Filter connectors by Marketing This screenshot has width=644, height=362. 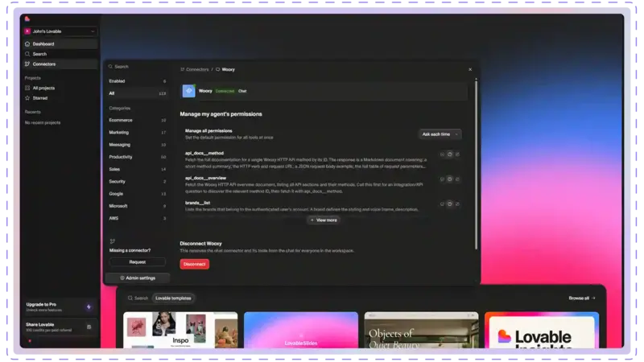tap(137, 133)
